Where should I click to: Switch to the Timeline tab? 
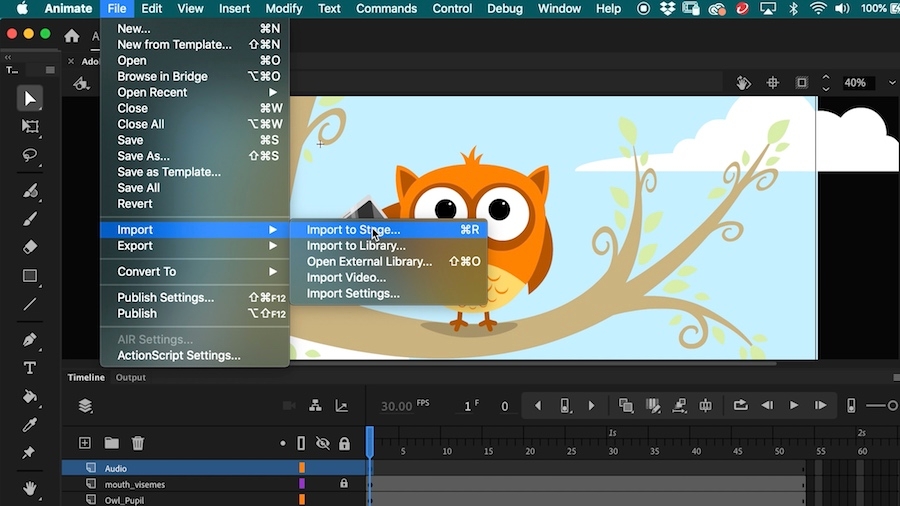[86, 377]
